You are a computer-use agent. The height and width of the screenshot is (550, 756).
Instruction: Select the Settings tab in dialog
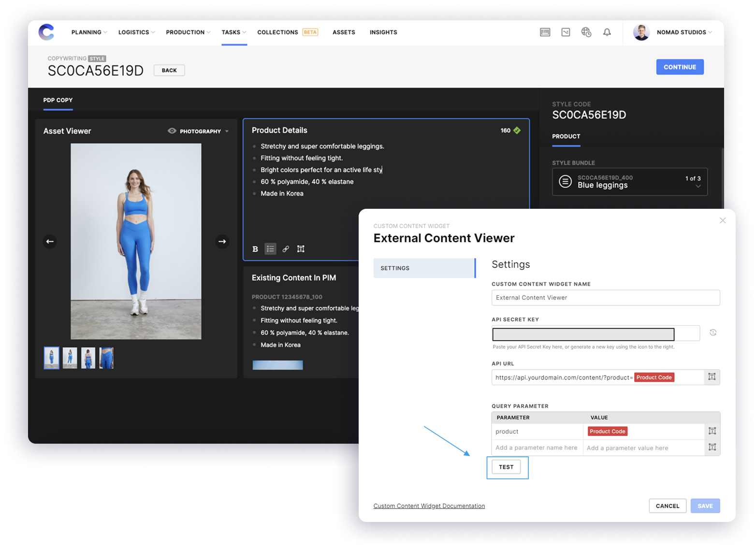pos(424,268)
